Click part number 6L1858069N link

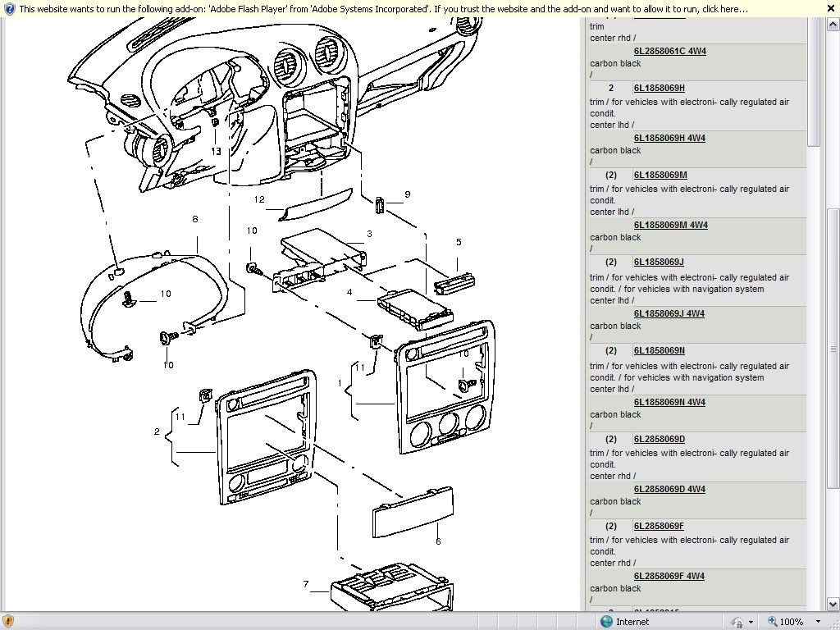coord(659,350)
